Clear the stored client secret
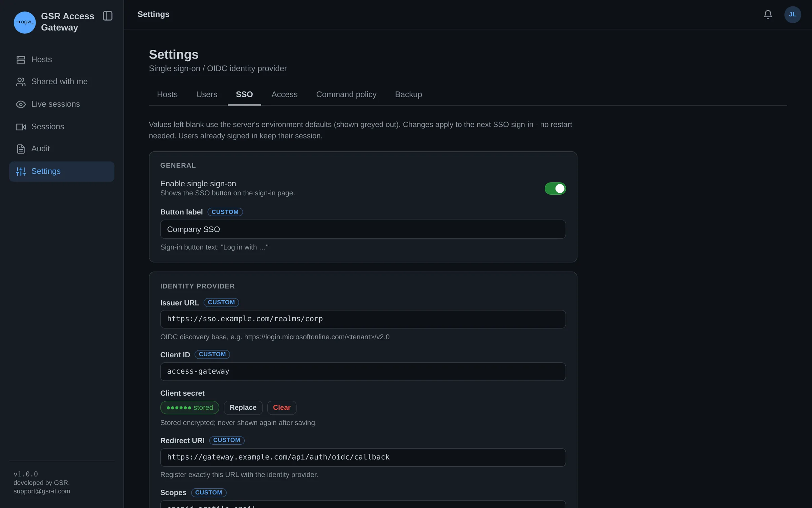This screenshot has width=812, height=508. (281, 407)
